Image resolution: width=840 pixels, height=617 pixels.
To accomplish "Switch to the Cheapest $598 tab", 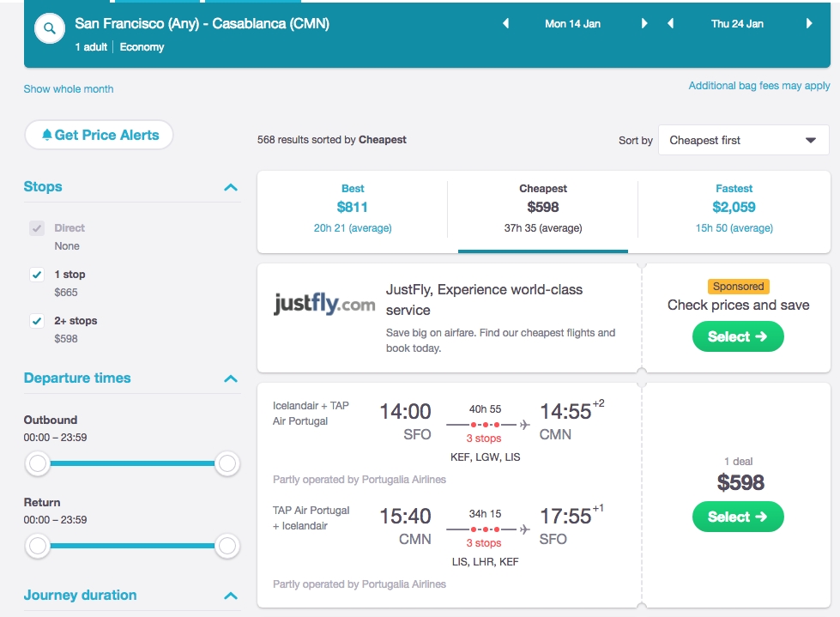I will tap(542, 209).
